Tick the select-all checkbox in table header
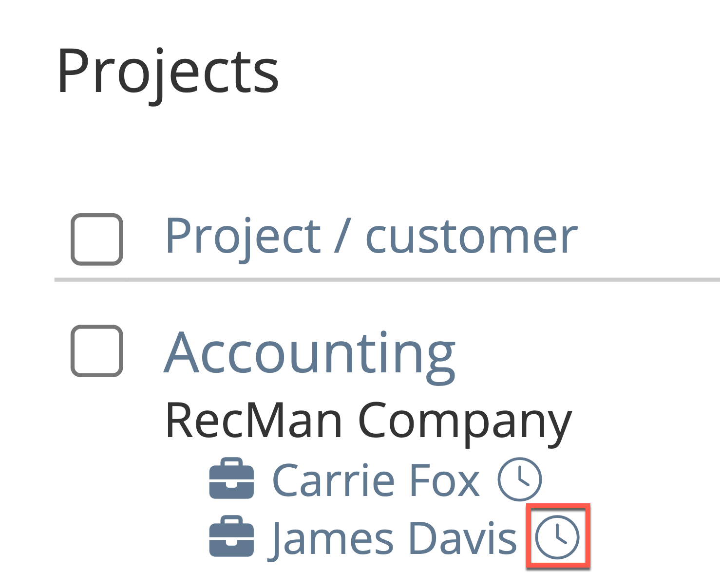Image resolution: width=720 pixels, height=588 pixels. (97, 239)
